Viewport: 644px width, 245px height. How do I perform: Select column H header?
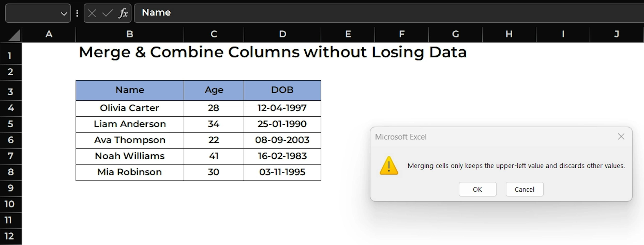[x=509, y=34]
